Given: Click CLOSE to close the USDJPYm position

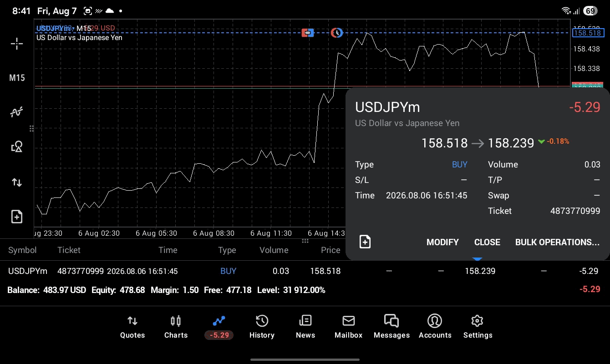Looking at the screenshot, I should pyautogui.click(x=487, y=242).
